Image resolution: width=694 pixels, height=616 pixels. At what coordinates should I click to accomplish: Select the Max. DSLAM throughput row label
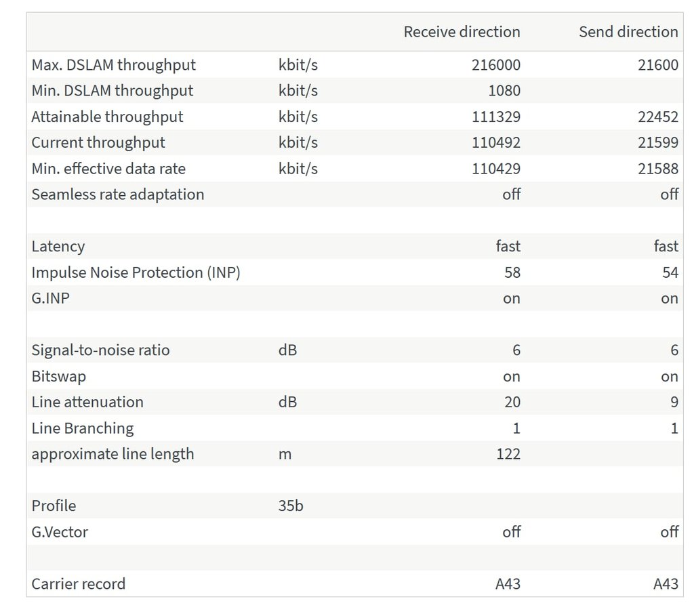113,65
